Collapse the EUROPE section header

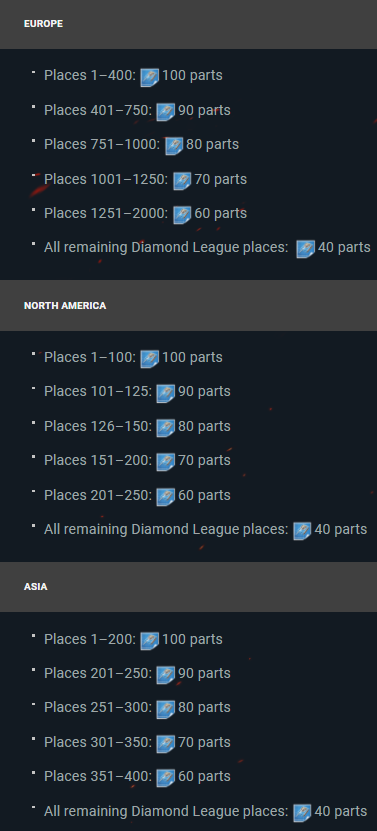188,24
